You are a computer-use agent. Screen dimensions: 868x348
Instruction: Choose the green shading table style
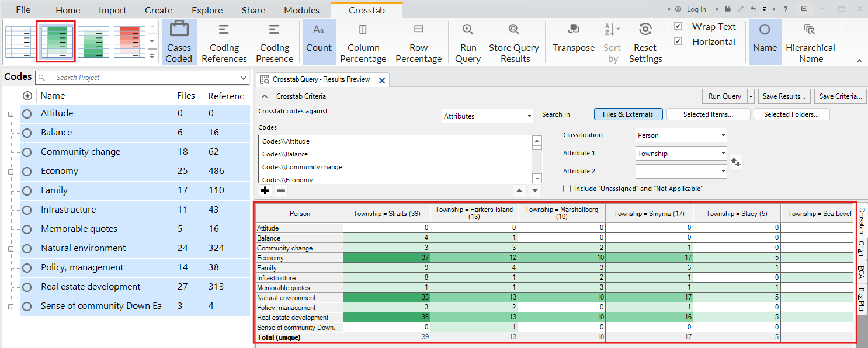(92, 41)
